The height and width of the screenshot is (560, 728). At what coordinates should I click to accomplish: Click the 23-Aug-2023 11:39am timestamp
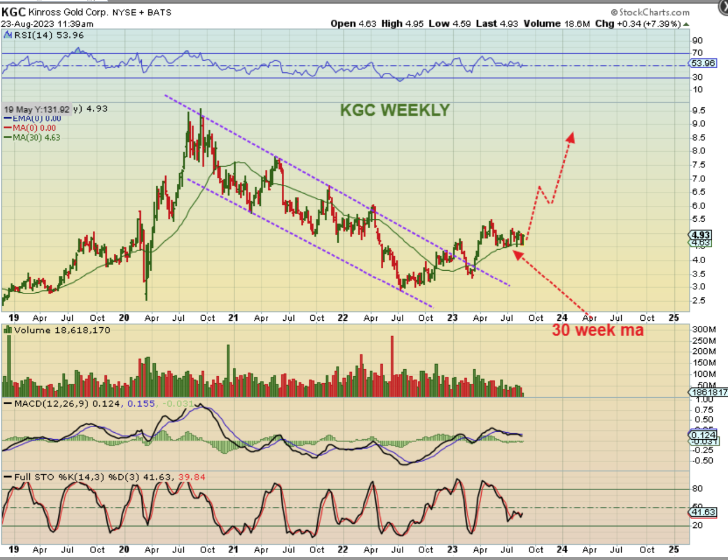47,24
